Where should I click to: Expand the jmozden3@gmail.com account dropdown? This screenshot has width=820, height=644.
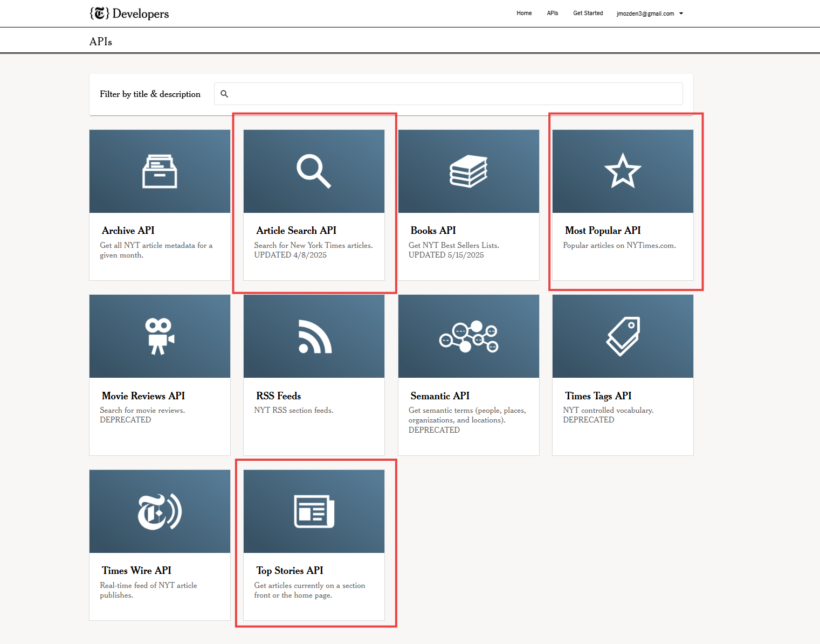[650, 13]
